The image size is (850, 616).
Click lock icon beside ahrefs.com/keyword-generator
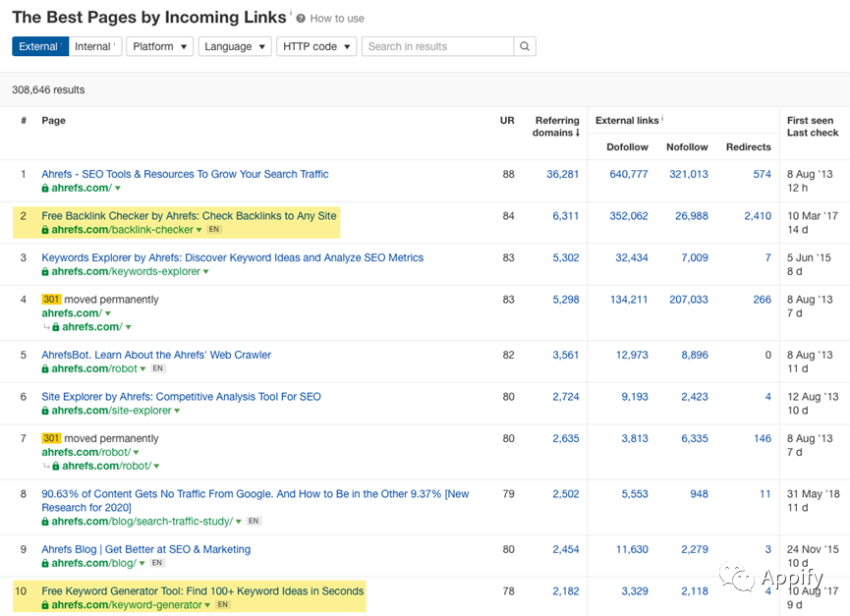[x=45, y=605]
